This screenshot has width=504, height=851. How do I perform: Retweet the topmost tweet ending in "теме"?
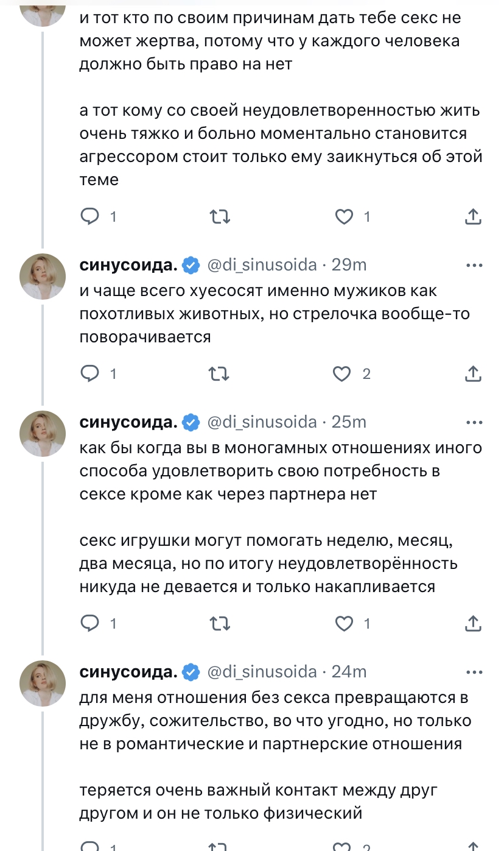tap(219, 216)
